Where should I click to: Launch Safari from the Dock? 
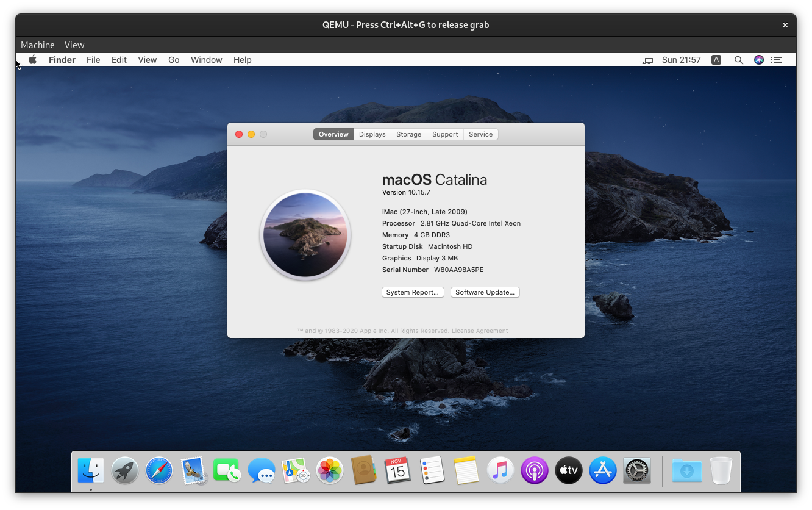coord(158,470)
